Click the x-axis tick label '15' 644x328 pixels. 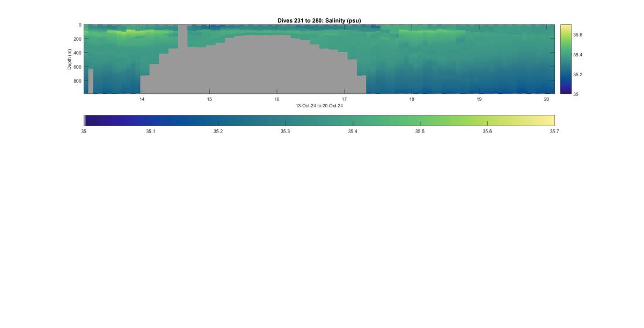click(209, 99)
